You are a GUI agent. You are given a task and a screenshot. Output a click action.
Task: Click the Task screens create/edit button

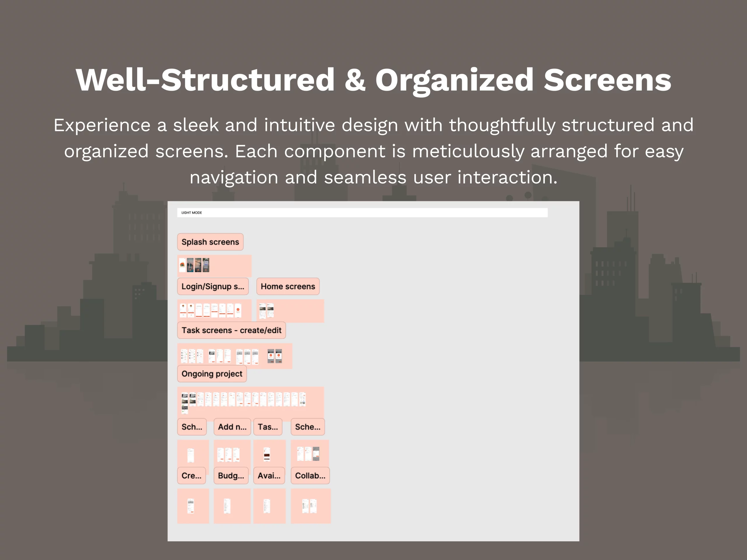click(x=231, y=329)
